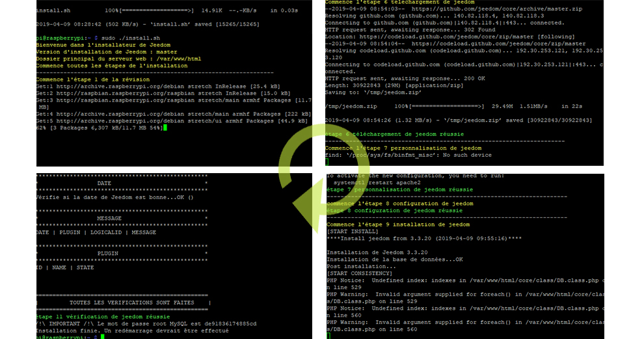Select 'Bienvenue dans l'installateur de Jeedom' line
This screenshot has width=644, height=339.
click(x=103, y=45)
